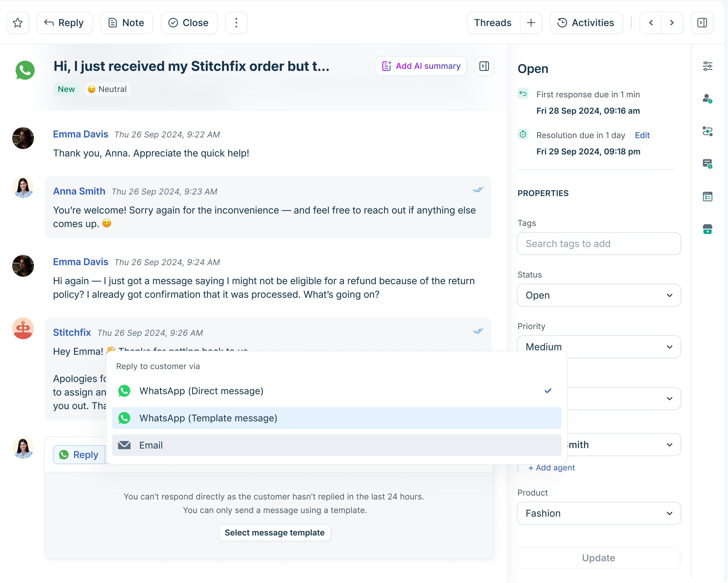Collapse the side panel in the top toolbar
Image resolution: width=728 pixels, height=583 pixels.
[702, 23]
